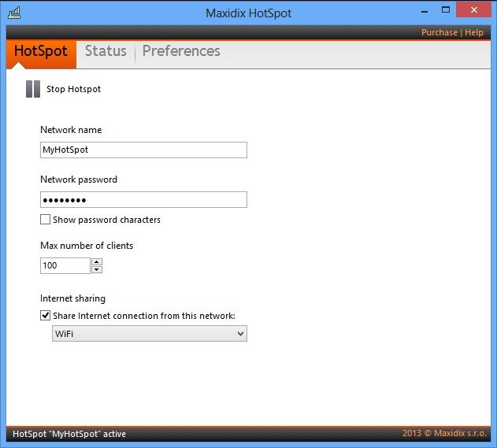The height and width of the screenshot is (448, 497).
Task: Enable Show password characters checkbox
Action: [46, 220]
